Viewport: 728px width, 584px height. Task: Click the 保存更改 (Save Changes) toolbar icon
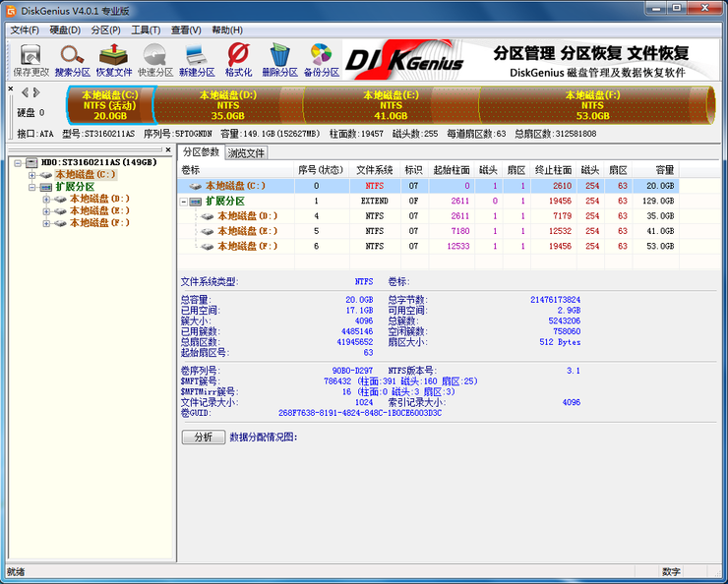[x=30, y=59]
